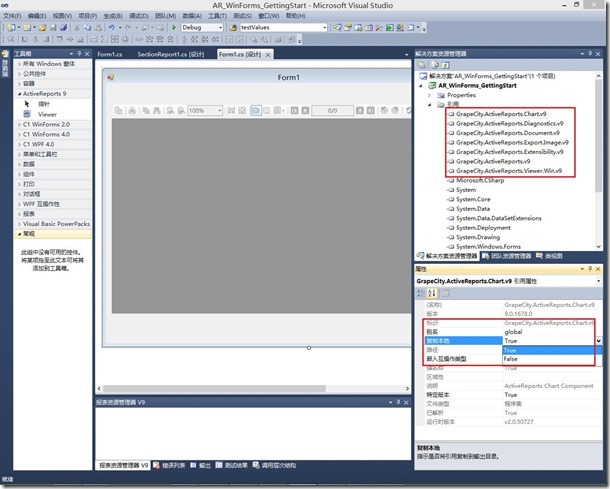Click the designer's horizontal scrollbar thumb

click(x=214, y=388)
